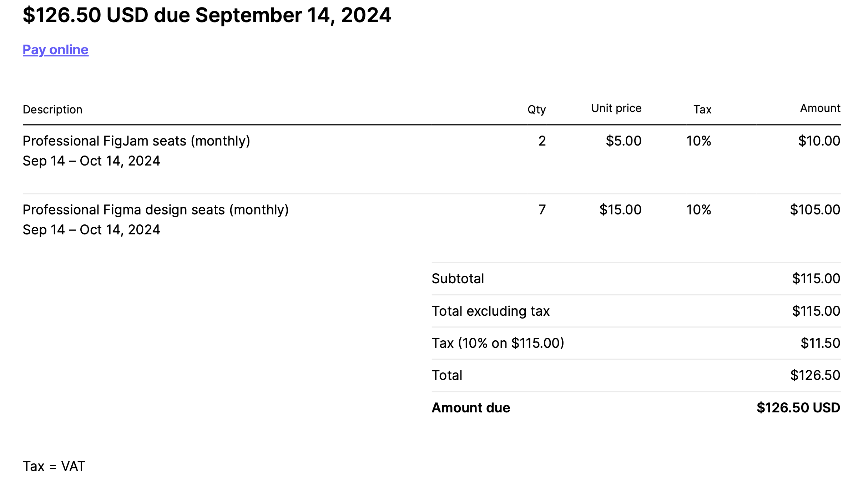Select the Professional Figma design seats line item
Image resolution: width=868 pixels, height=503 pixels.
click(156, 210)
